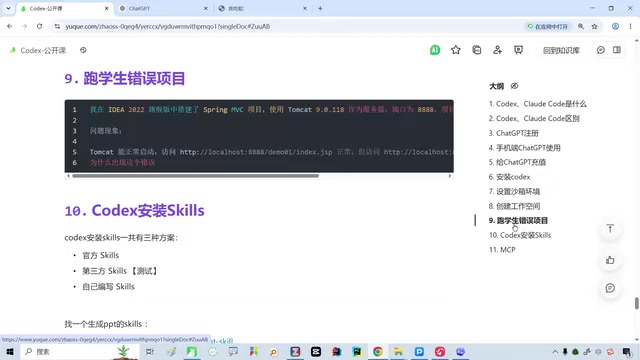This screenshot has width=640, height=360.
Task: Click the code block horizontal scrollbar
Action: pyautogui.click(x=196, y=176)
